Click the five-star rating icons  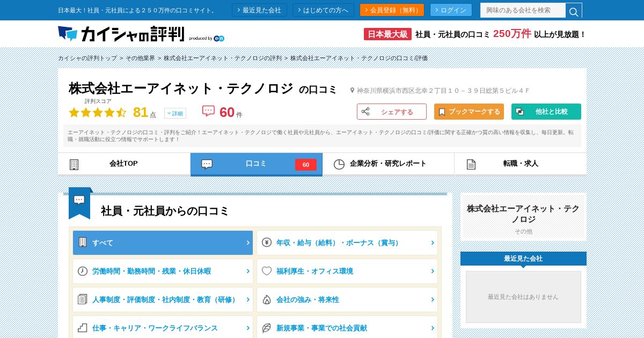click(98, 113)
